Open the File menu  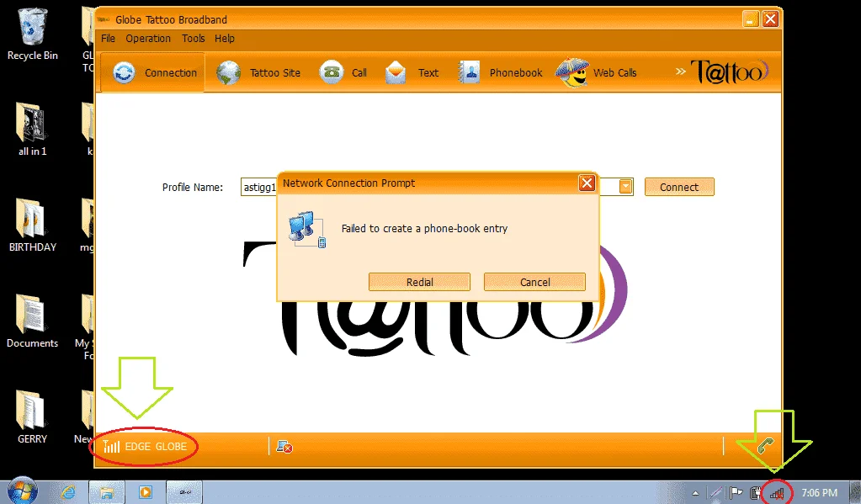[x=109, y=39]
